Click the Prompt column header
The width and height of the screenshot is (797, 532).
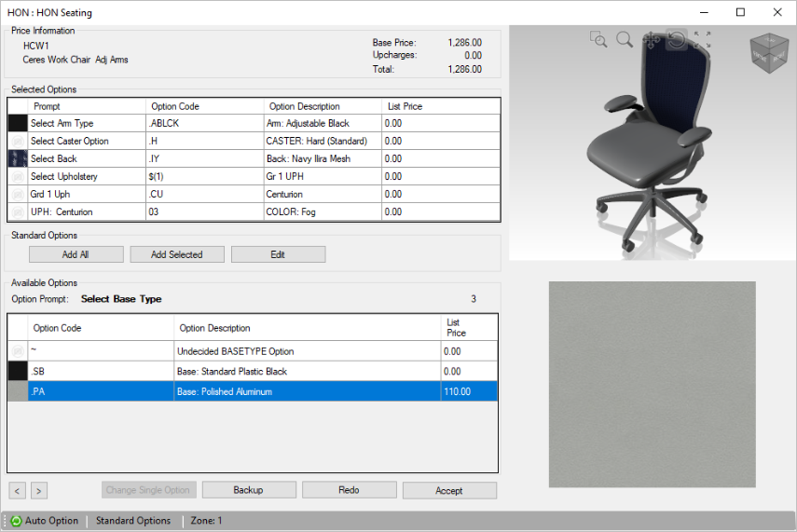[87, 106]
